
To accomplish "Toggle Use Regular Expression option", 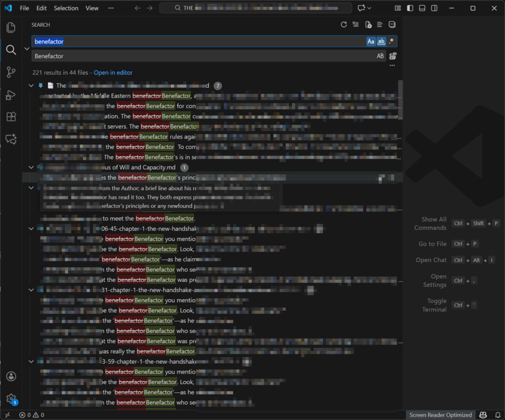I will point(391,41).
